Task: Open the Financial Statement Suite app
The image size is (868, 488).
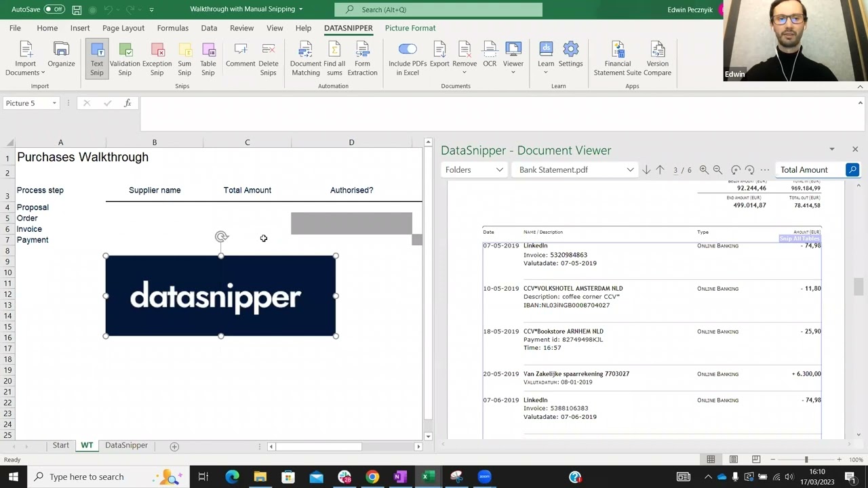Action: point(618,58)
